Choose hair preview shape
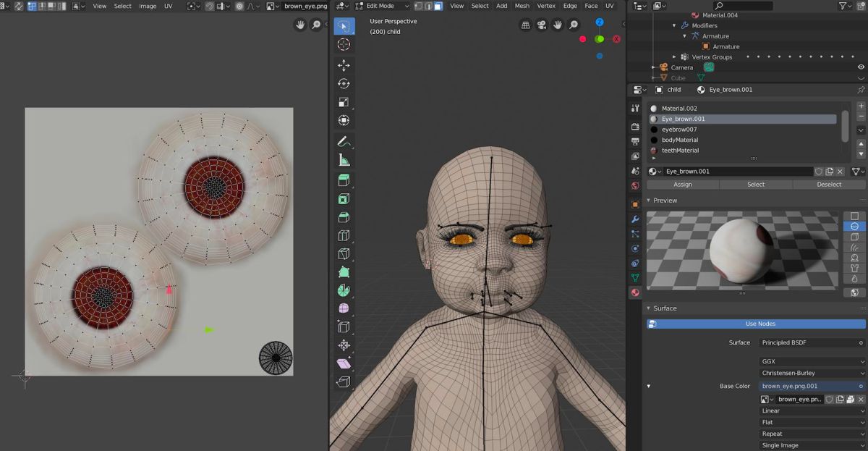 854,247
